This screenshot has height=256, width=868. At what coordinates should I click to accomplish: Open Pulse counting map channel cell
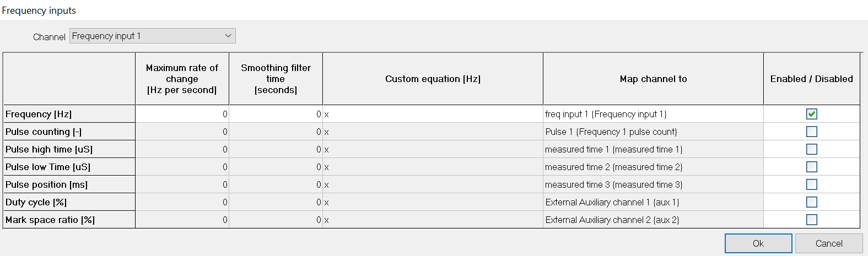pos(653,132)
